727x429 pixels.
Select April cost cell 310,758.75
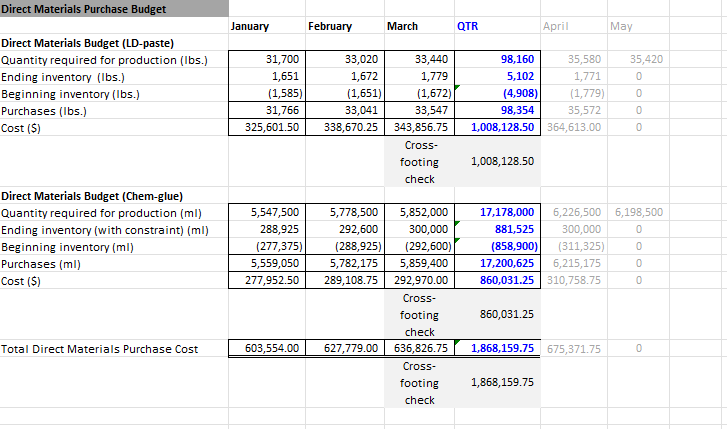574,280
